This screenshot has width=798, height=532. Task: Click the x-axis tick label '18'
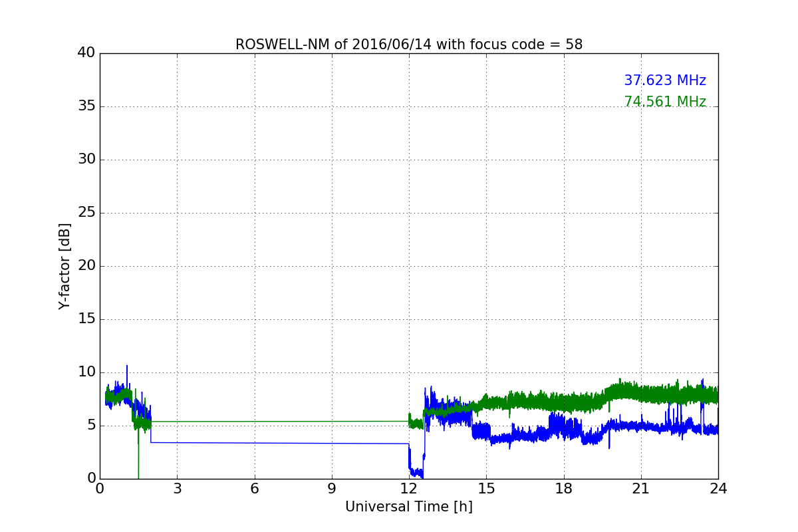click(564, 488)
